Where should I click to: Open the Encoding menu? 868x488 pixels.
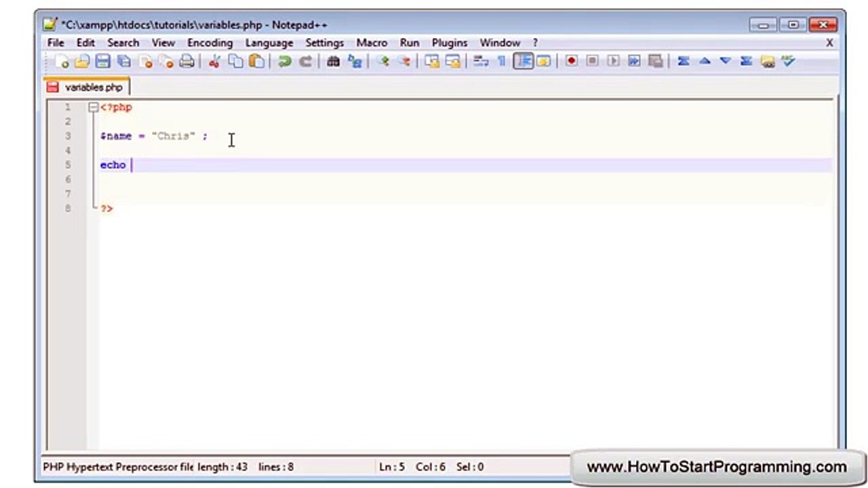[x=210, y=43]
